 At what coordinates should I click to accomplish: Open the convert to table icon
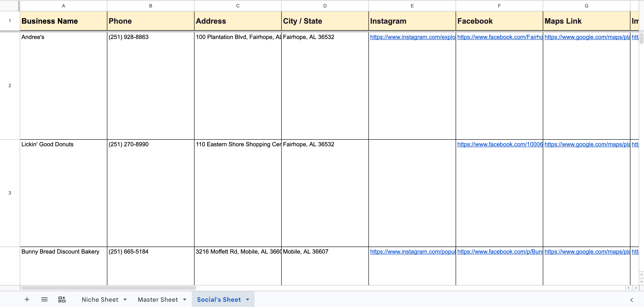pos(62,299)
